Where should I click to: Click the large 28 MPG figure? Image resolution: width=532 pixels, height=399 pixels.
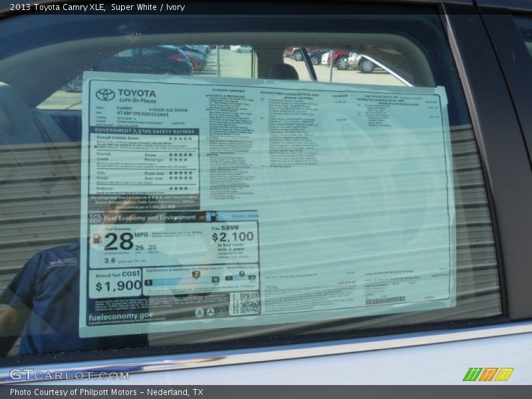(118, 241)
